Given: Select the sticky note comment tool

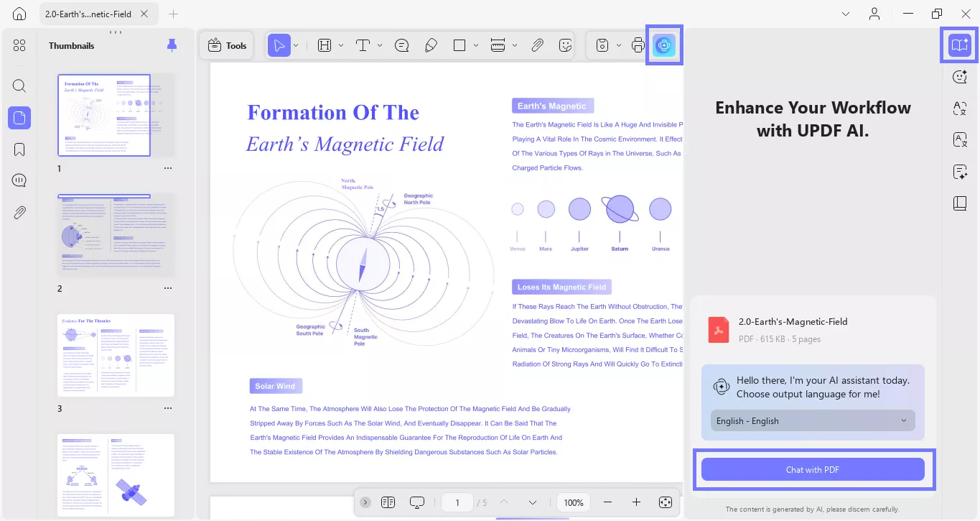Looking at the screenshot, I should pyautogui.click(x=402, y=46).
